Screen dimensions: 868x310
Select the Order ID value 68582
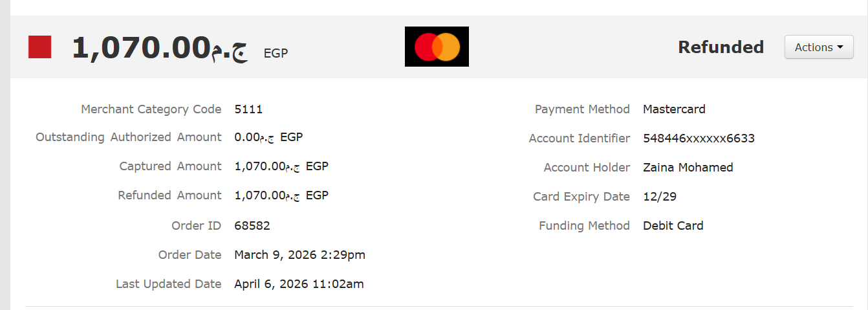[252, 226]
